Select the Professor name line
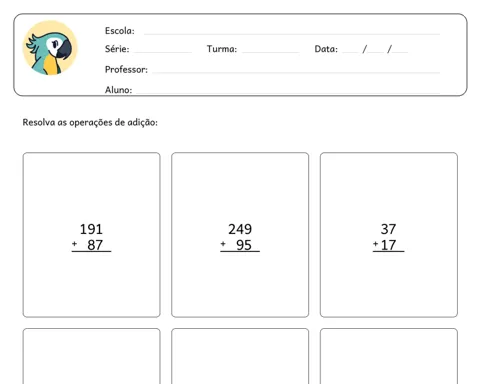 (296, 72)
